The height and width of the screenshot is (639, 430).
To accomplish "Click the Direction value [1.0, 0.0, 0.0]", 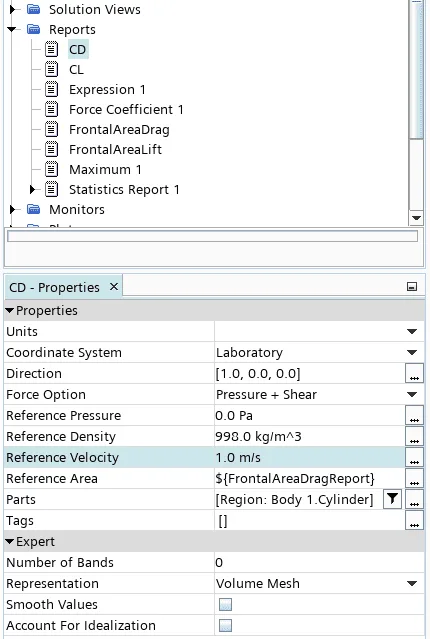I will point(258,373).
